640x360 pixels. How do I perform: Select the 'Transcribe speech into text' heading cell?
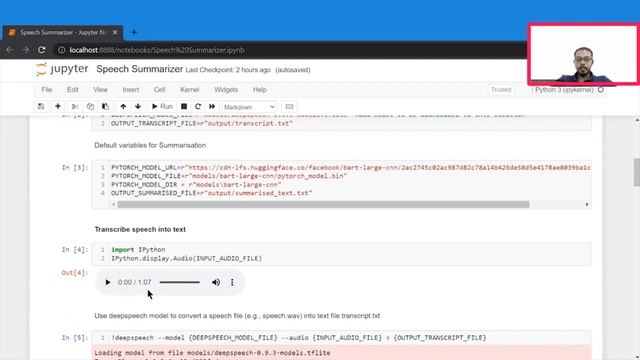140,229
